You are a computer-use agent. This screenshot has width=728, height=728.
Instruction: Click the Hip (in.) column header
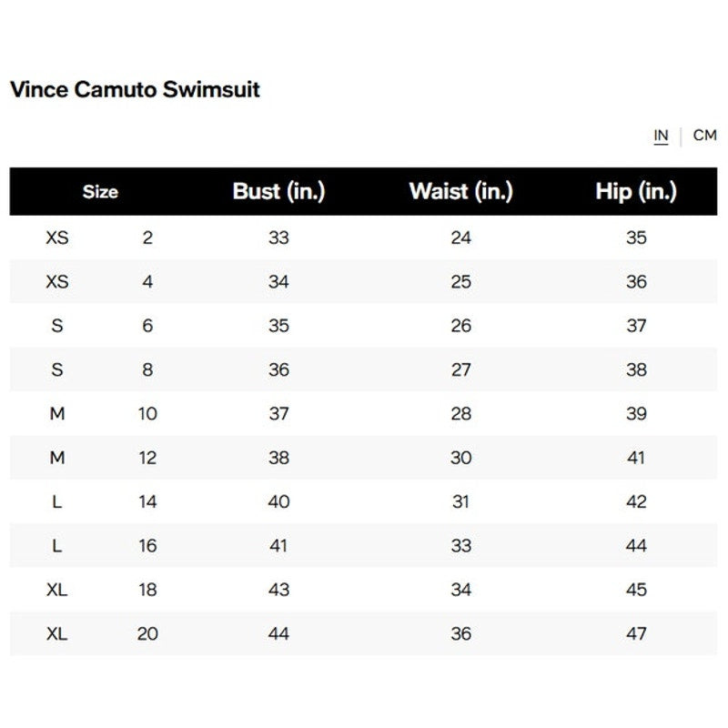tap(636, 191)
